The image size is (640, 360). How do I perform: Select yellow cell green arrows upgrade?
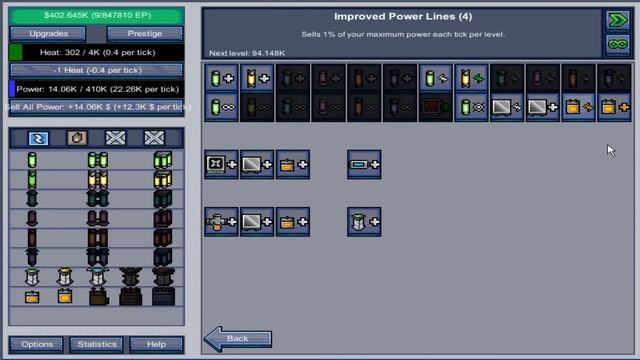(x=471, y=78)
